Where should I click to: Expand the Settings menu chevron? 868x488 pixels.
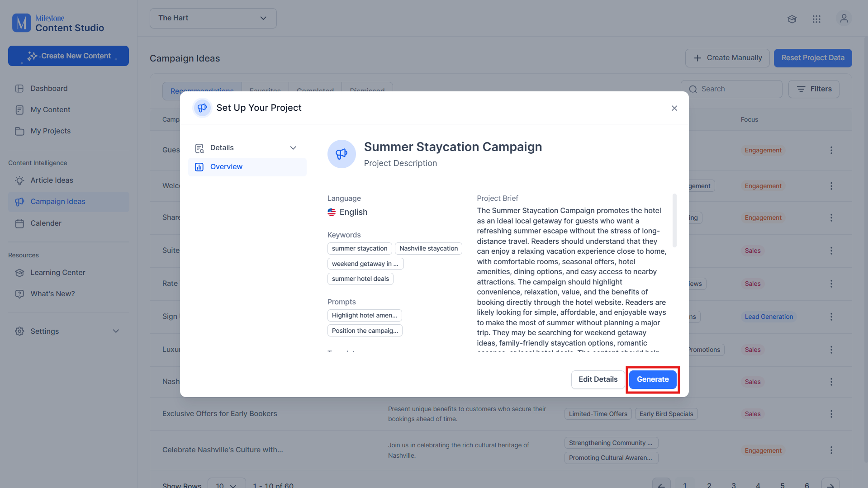point(116,332)
